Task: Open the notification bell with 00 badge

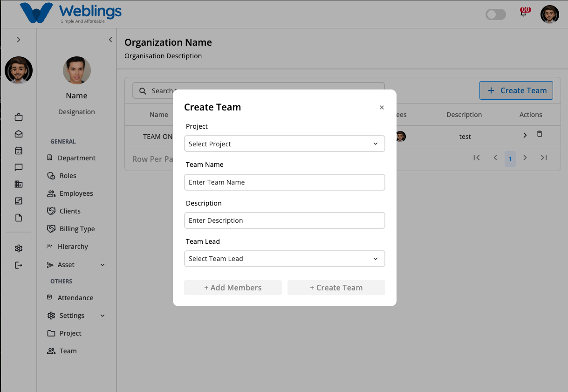Action: 524,13
